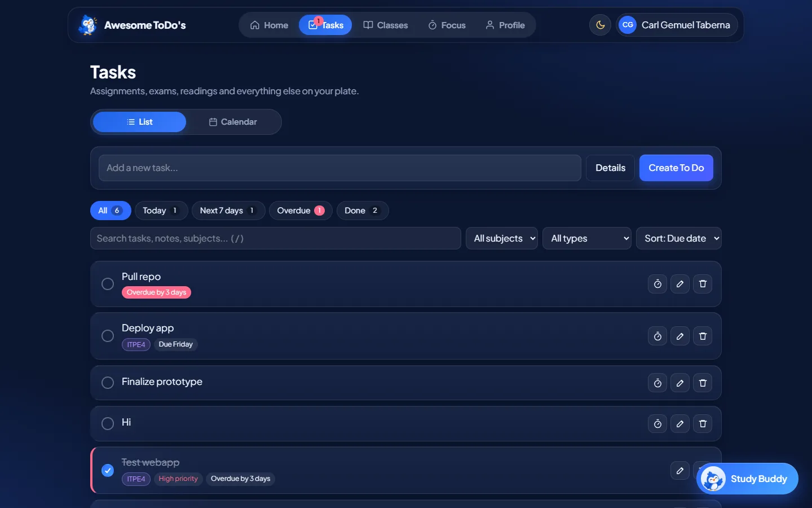Mark the Hi task as done
This screenshot has height=508, width=812.
coord(108,423)
